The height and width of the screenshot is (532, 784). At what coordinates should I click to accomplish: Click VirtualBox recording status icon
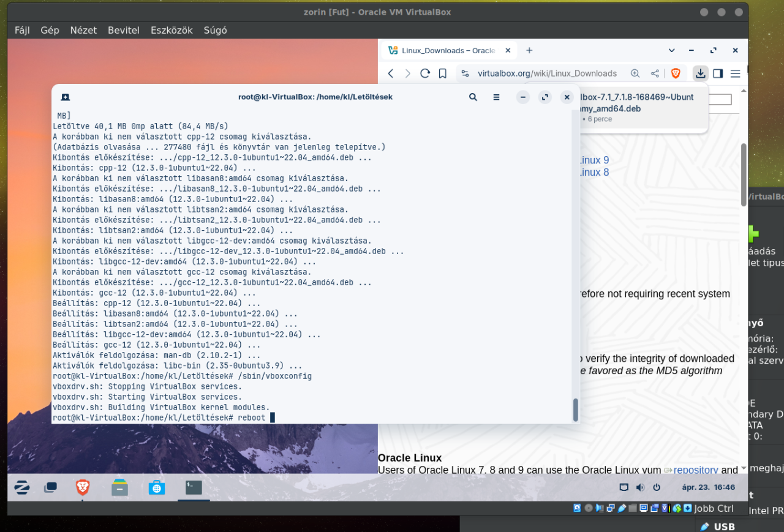pyautogui.click(x=655, y=508)
